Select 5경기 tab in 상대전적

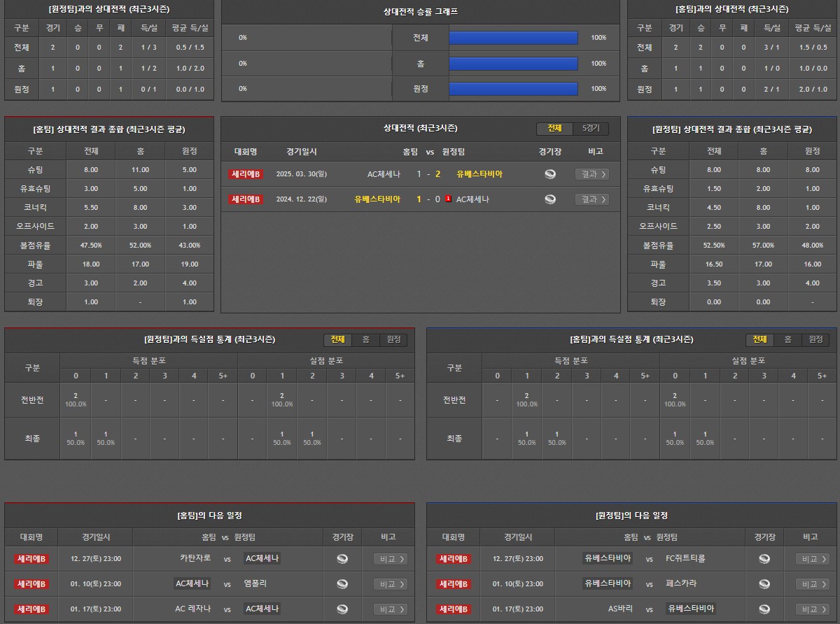(x=591, y=129)
